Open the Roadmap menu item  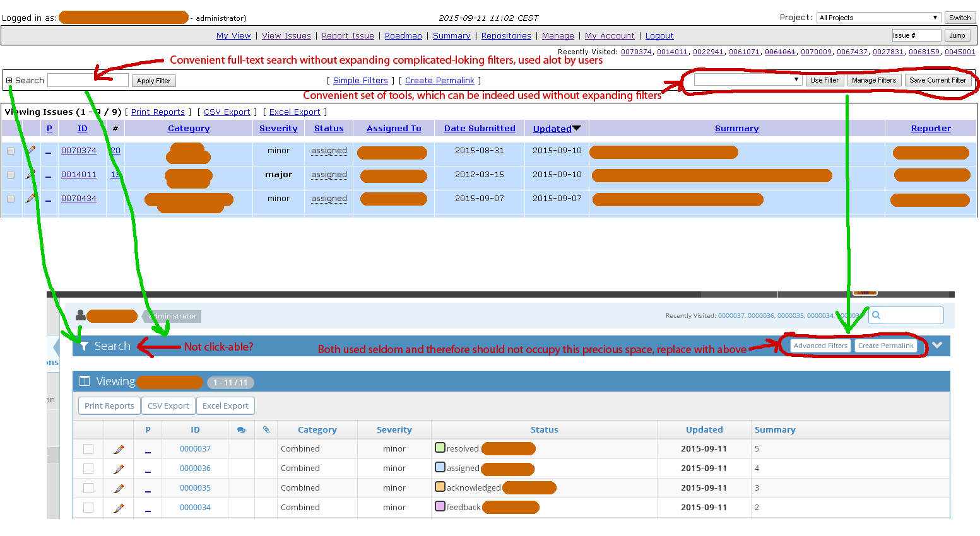pyautogui.click(x=403, y=36)
